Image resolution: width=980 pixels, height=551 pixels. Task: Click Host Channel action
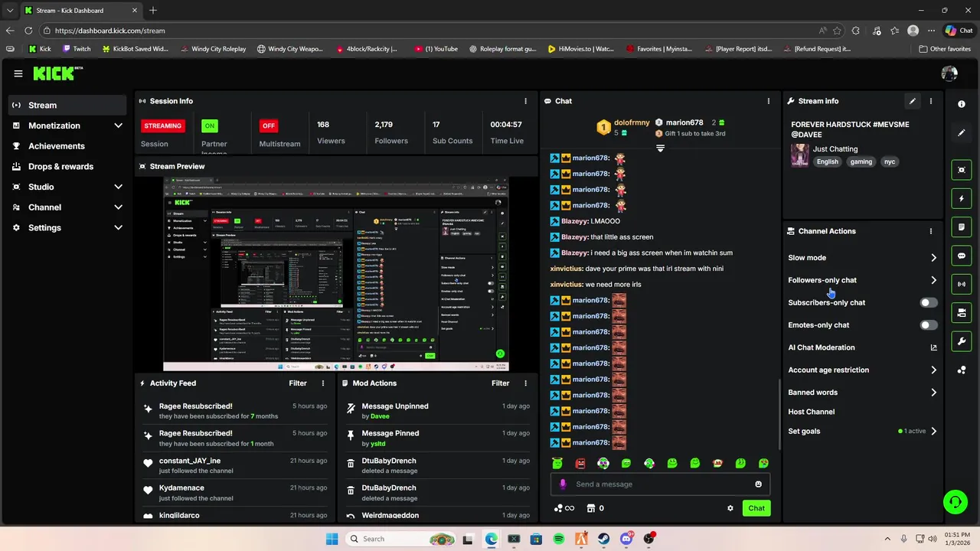[x=811, y=412]
